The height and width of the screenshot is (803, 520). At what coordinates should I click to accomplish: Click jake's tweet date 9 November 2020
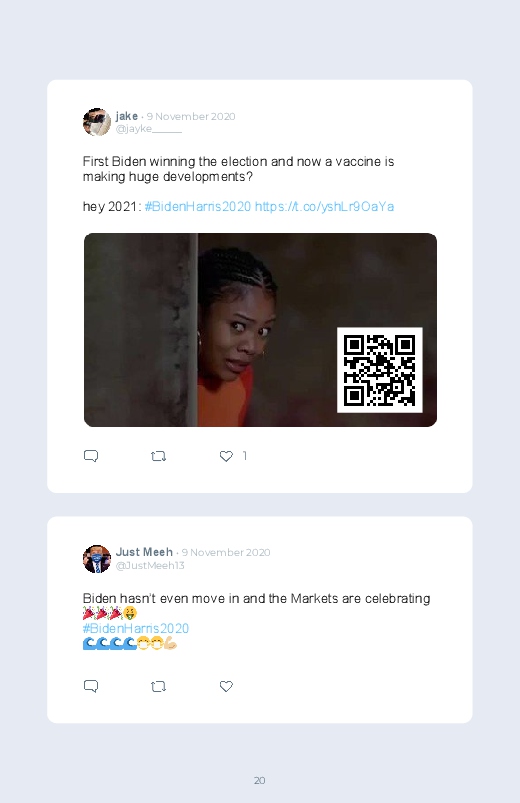click(x=191, y=116)
